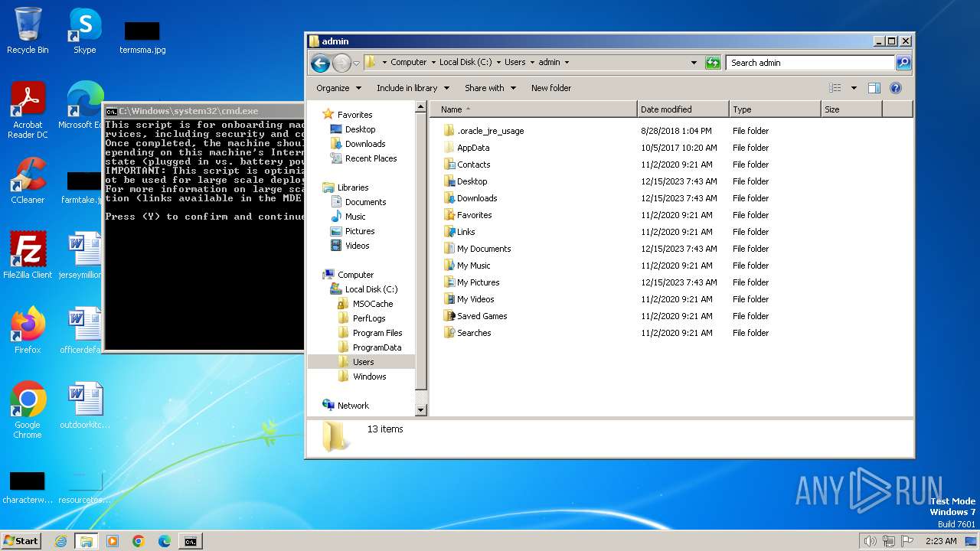This screenshot has height=551, width=980.
Task: Click the cmd.exe taskbar button
Action: tap(190, 541)
